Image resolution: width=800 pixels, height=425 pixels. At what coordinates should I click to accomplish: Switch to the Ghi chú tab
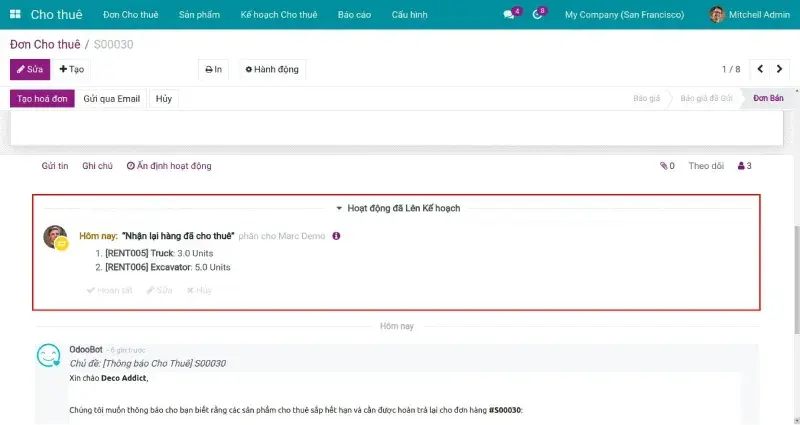(x=97, y=166)
